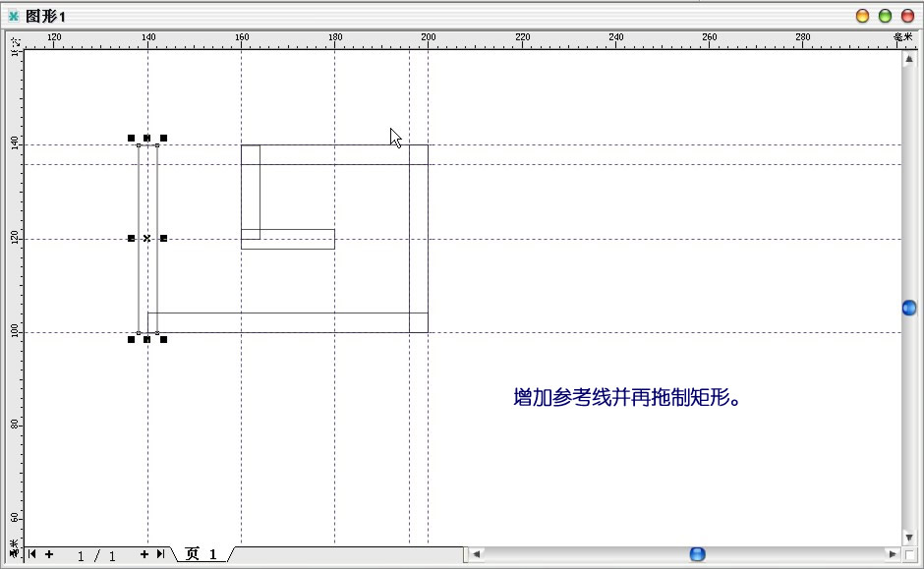Add a page before using left plus button
The height and width of the screenshot is (569, 924).
pyautogui.click(x=49, y=553)
